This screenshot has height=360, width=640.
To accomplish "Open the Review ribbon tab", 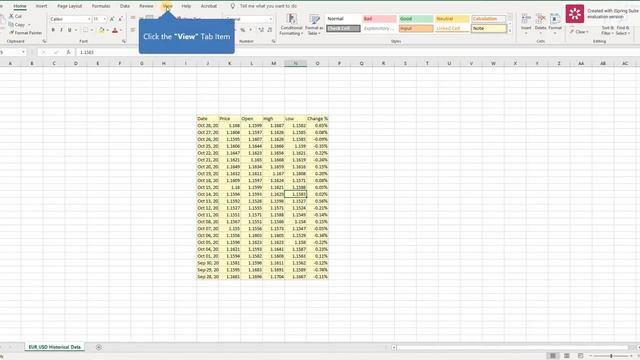I will (x=146, y=6).
